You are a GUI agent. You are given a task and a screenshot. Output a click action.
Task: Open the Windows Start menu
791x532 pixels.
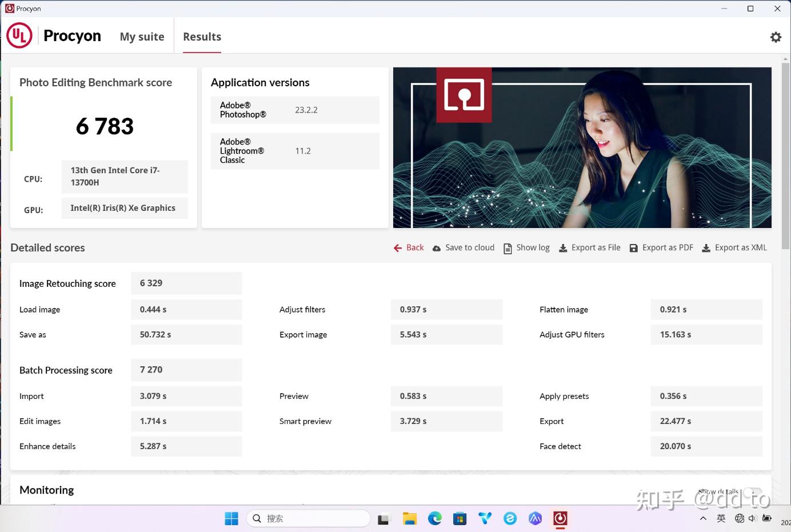point(231,518)
